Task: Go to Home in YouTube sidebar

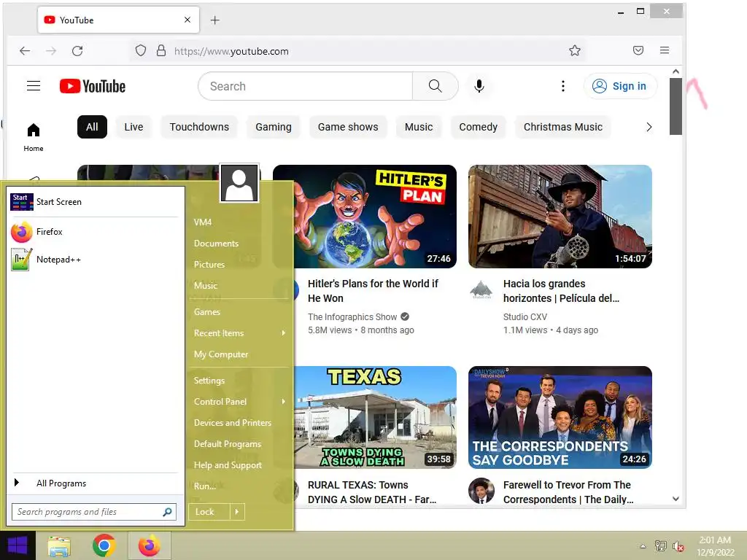Action: pyautogui.click(x=34, y=137)
